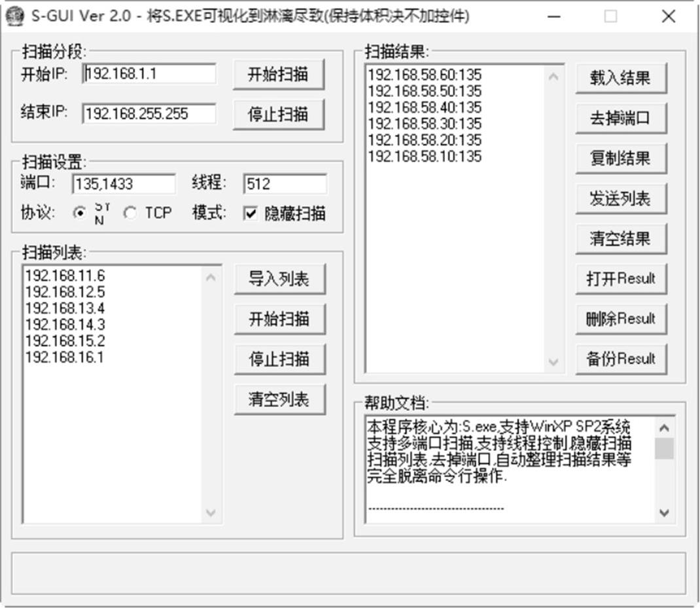Select 192.168.14.3 in the scan list

65,325
